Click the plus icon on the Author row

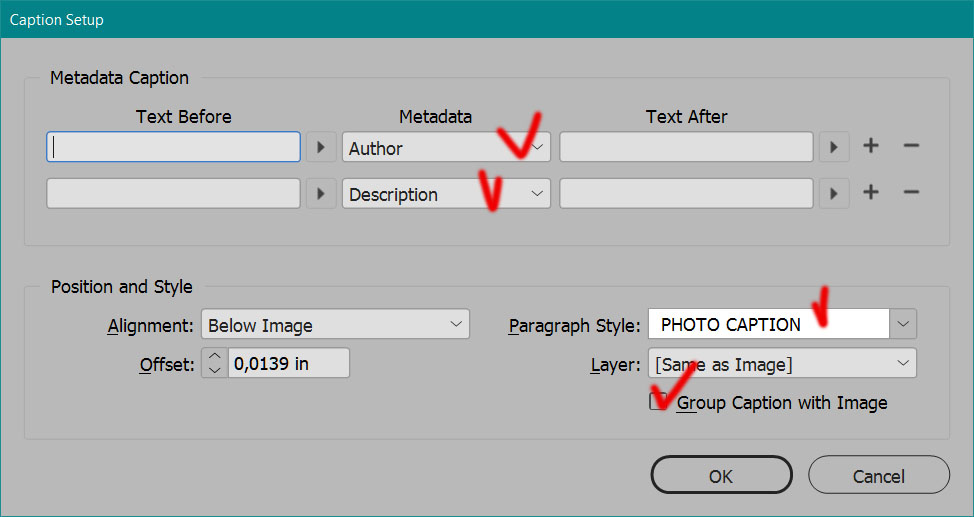tap(871, 147)
